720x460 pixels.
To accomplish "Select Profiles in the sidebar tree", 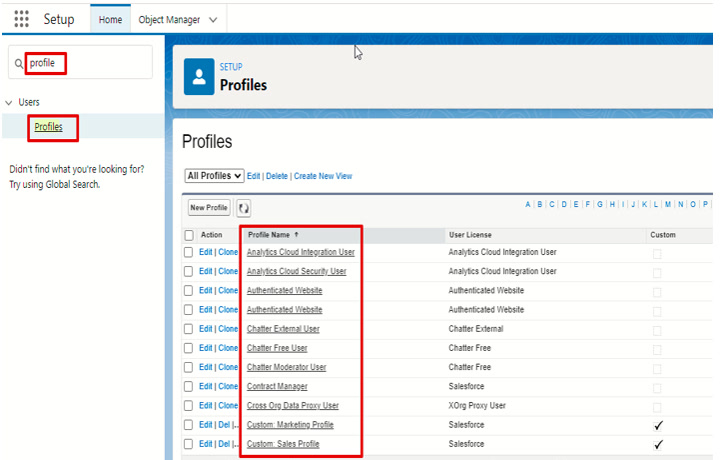I will pos(48,127).
